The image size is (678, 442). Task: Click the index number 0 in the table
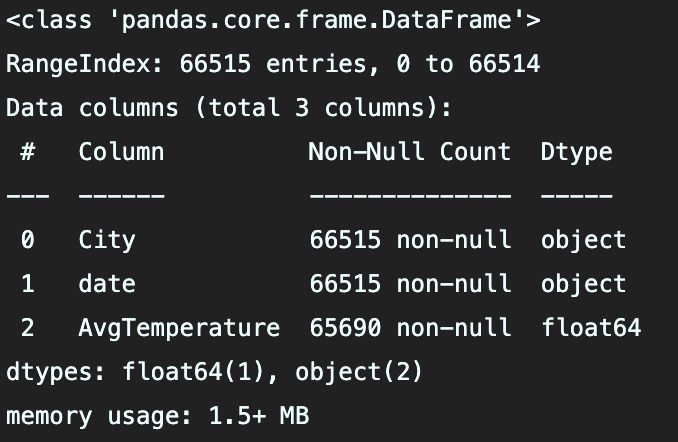click(28, 240)
